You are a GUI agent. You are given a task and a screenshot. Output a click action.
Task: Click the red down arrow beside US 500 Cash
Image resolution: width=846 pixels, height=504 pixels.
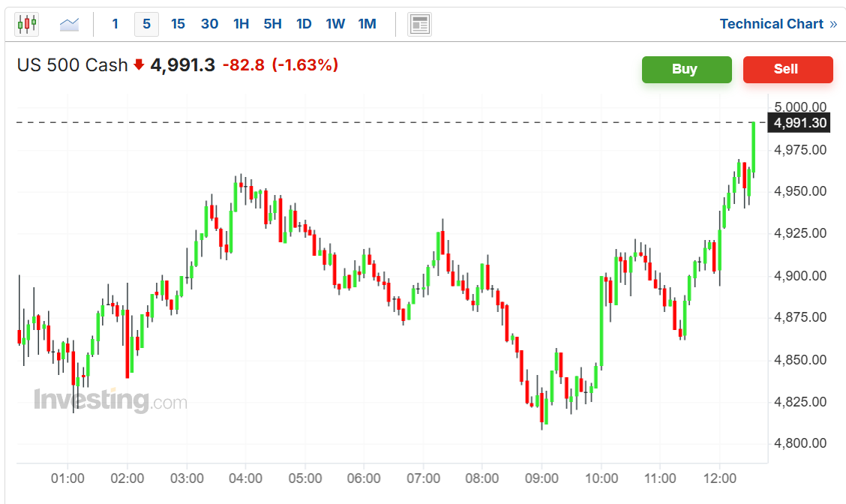[x=139, y=64]
